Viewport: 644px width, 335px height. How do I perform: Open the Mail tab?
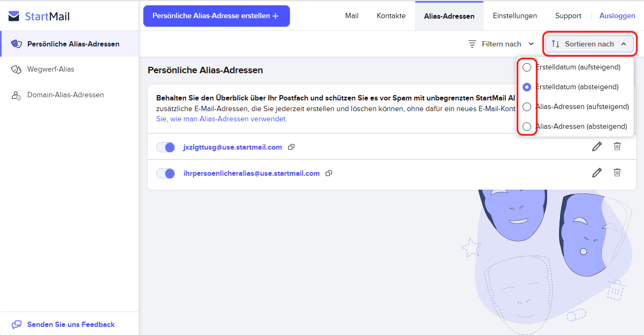pyautogui.click(x=352, y=16)
